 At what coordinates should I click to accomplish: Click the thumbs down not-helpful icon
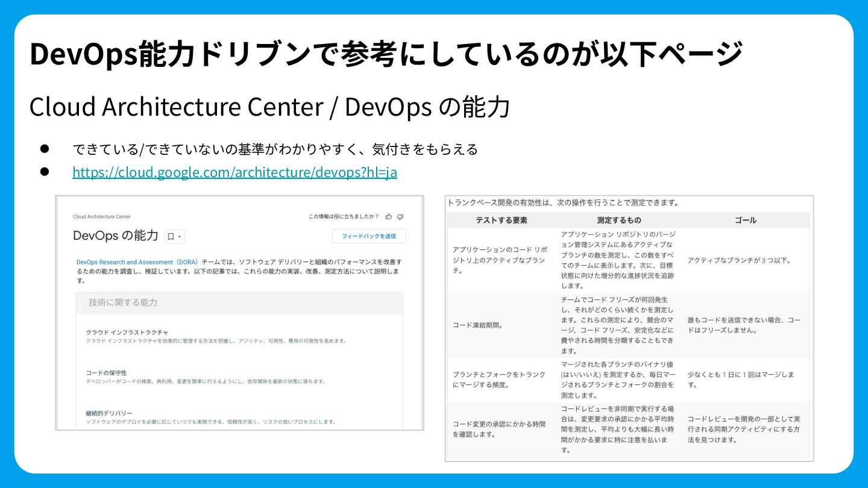400,216
